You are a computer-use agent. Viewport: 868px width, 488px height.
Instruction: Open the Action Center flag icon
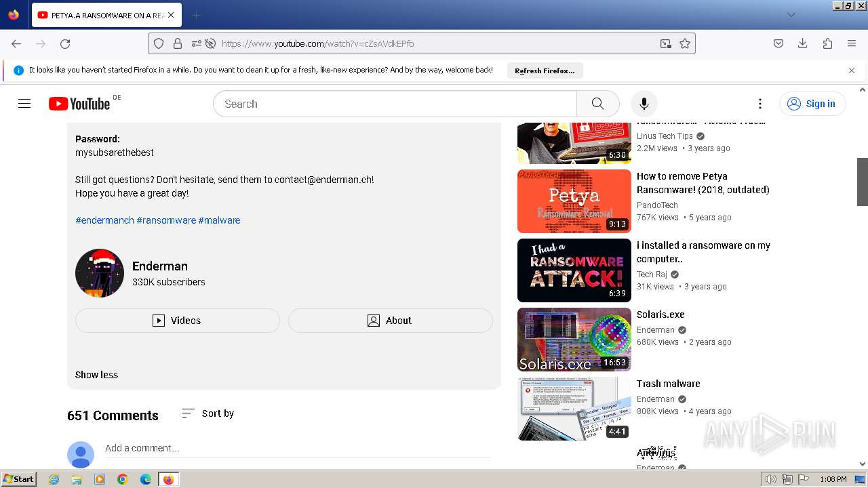804,479
